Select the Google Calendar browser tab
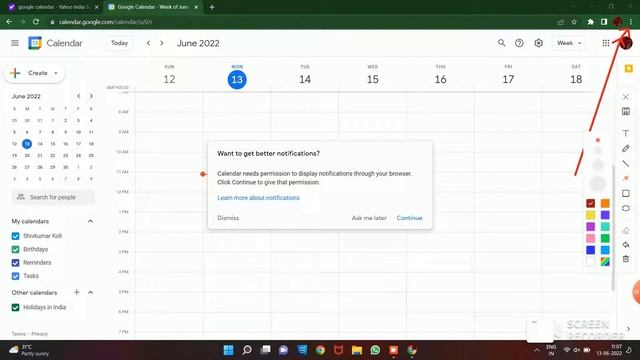640x360 pixels. tap(152, 7)
